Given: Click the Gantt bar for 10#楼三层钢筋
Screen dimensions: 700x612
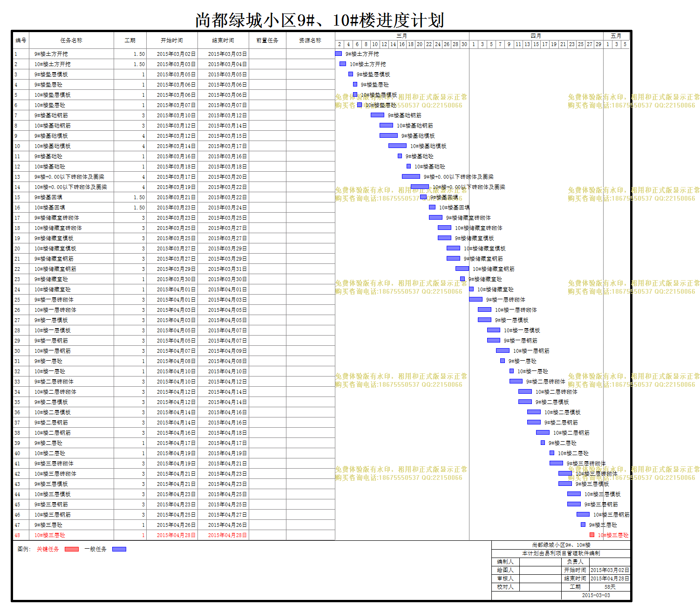Looking at the screenshot, I should pos(583,514).
